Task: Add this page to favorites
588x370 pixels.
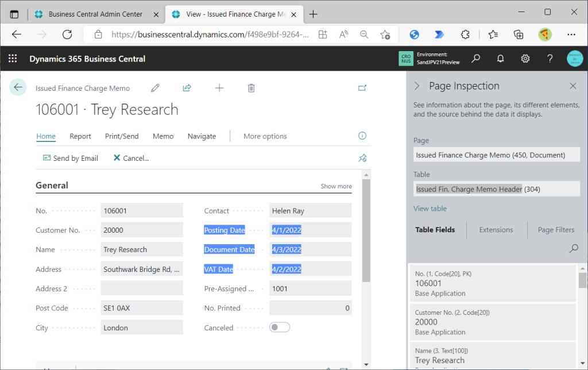Action: click(385, 34)
